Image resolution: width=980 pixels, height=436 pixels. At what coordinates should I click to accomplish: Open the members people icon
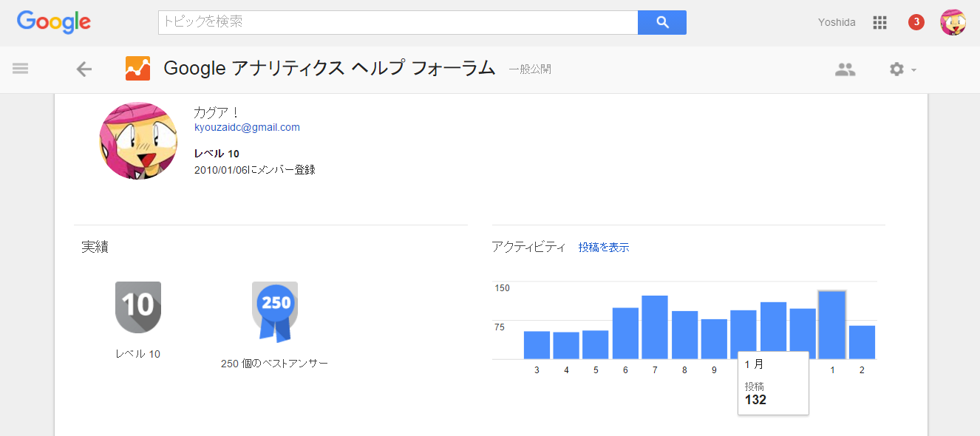845,69
